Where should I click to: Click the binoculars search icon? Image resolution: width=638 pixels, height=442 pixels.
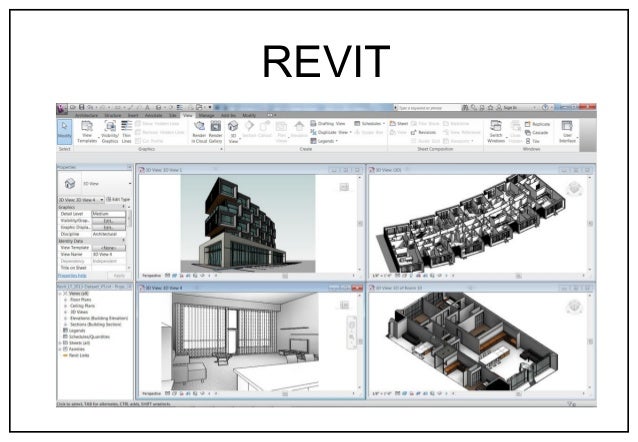(465, 107)
